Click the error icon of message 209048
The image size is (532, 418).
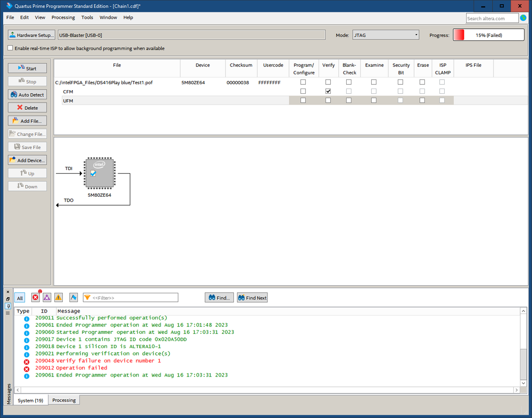coord(27,361)
